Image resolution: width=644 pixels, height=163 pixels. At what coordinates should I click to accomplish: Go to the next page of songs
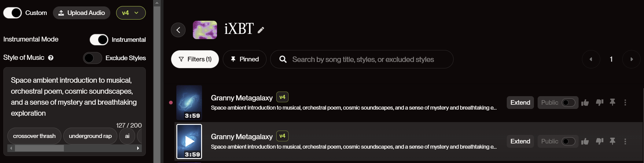click(631, 59)
